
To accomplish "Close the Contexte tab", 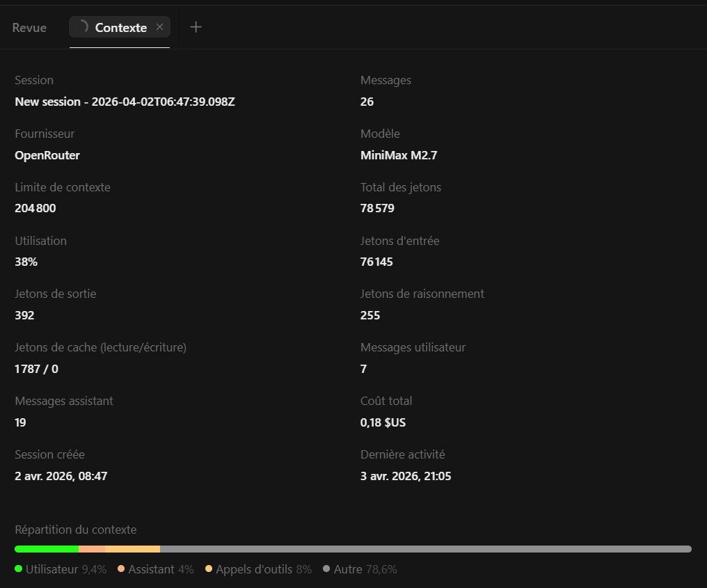I will coord(159,27).
